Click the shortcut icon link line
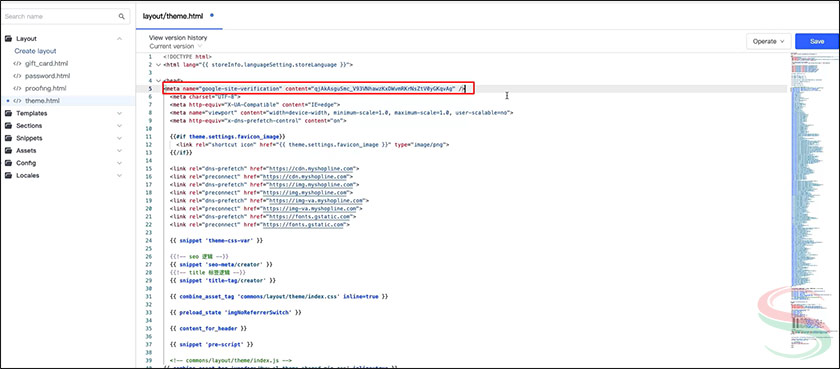Viewport: 840px width, 369px height. pos(312,145)
